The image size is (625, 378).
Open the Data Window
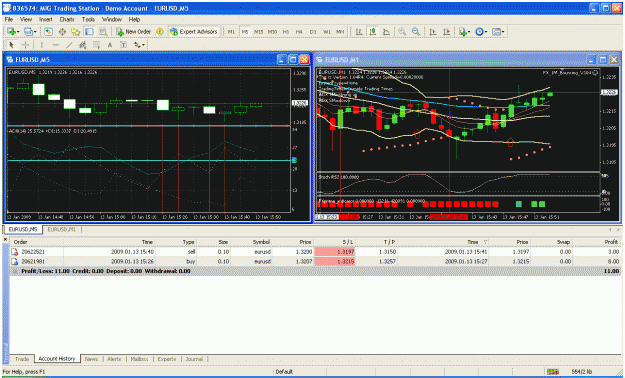pyautogui.click(x=62, y=32)
